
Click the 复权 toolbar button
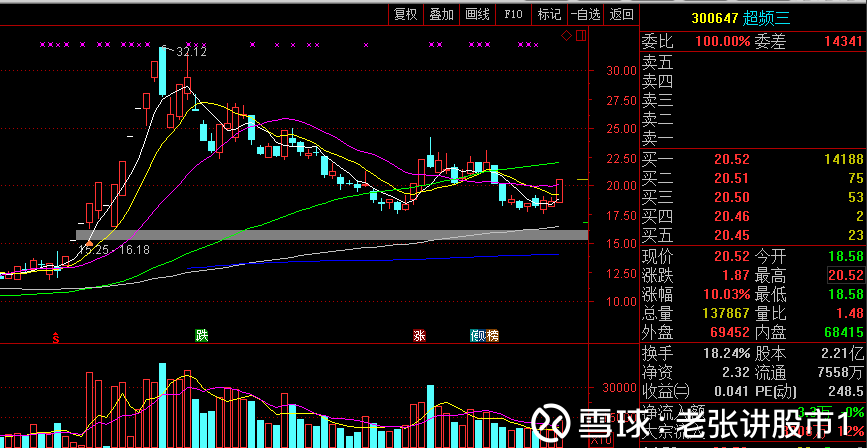click(405, 14)
